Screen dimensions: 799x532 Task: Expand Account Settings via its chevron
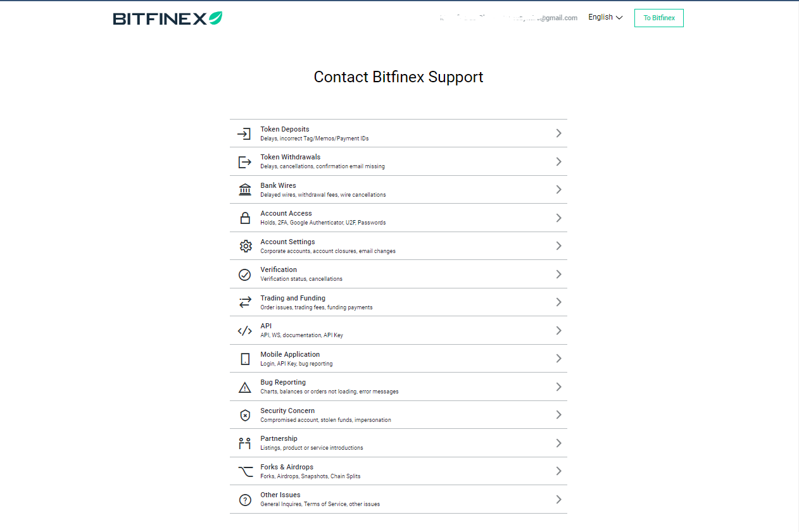[x=558, y=246]
